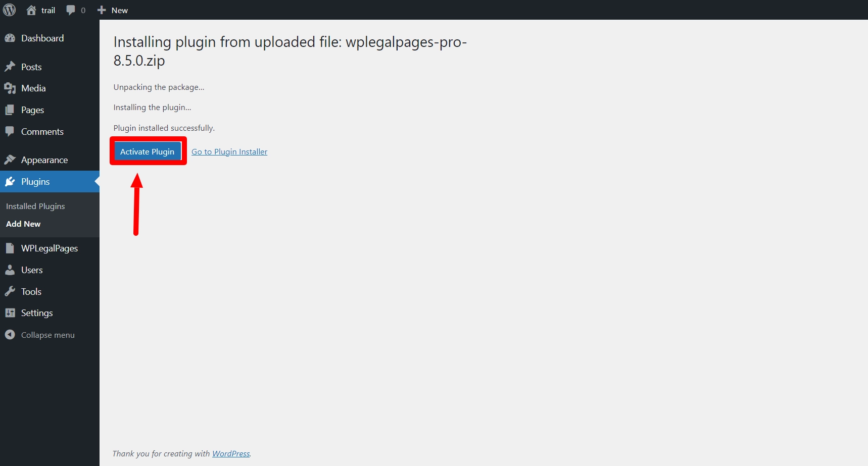Activate the newly installed plugin

(147, 151)
